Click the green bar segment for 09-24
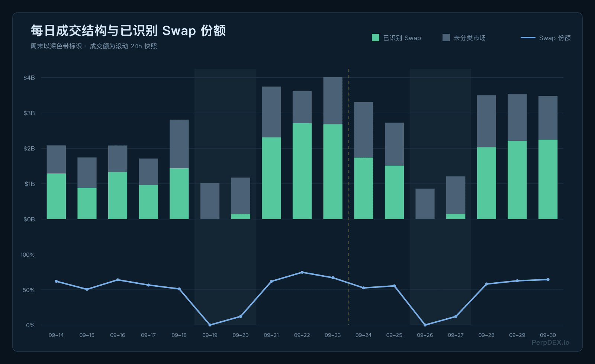595x364 pixels. click(364, 188)
